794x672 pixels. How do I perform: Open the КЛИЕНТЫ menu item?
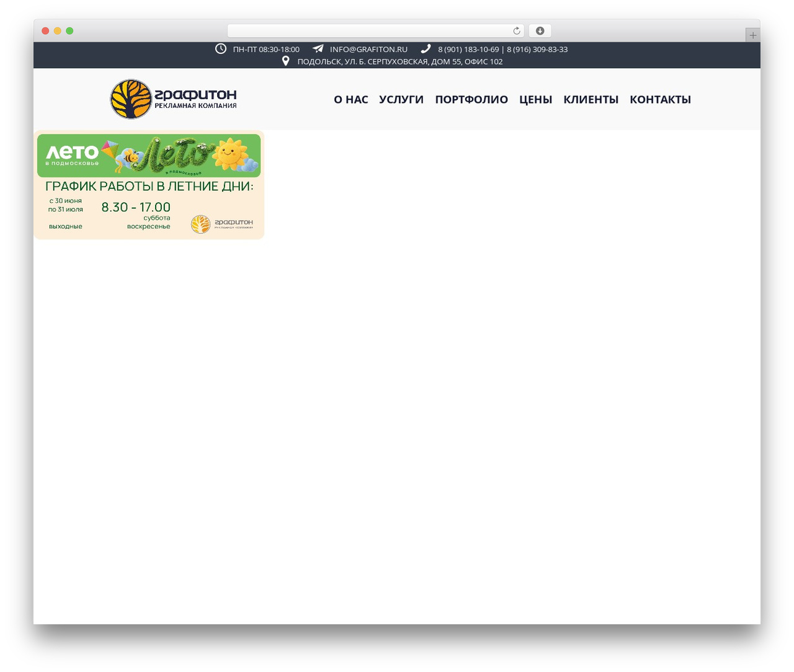coord(591,99)
